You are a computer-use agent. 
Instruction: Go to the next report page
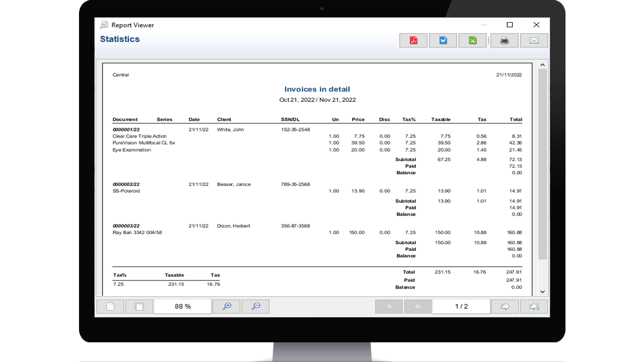(505, 306)
